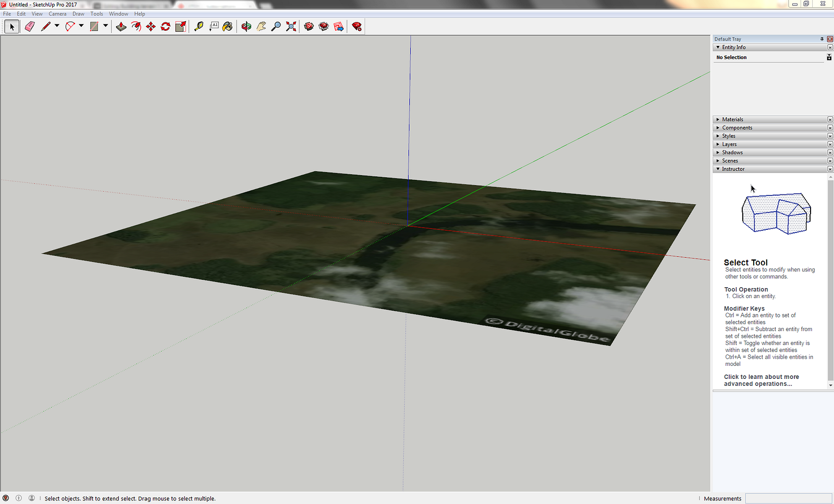This screenshot has width=834, height=504.
Task: Activate the Line pencil tool
Action: coord(46,27)
